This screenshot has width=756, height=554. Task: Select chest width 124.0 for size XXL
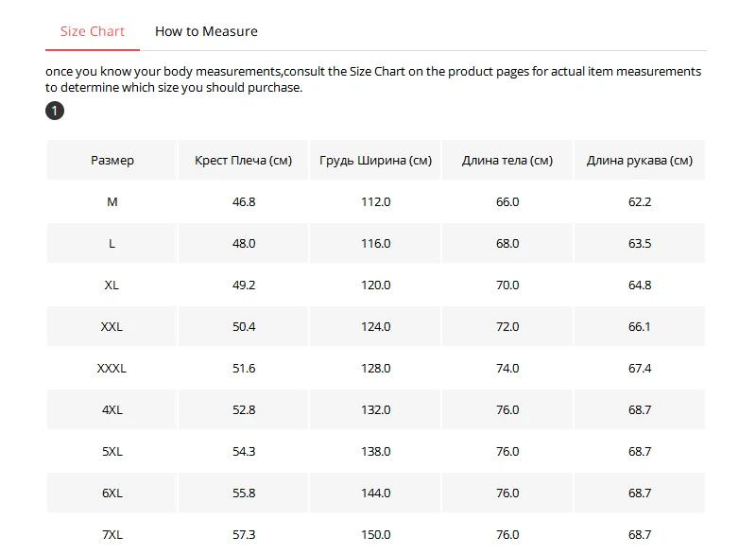click(375, 326)
